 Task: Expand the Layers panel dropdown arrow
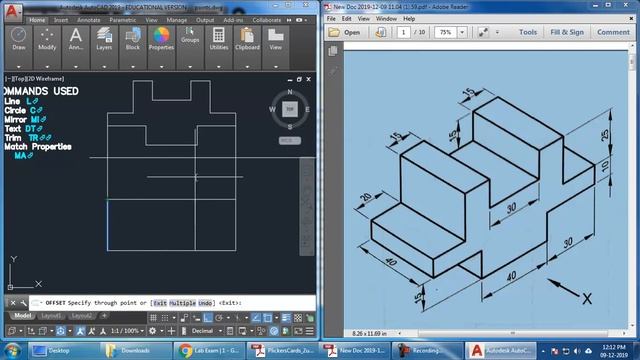(x=104, y=67)
